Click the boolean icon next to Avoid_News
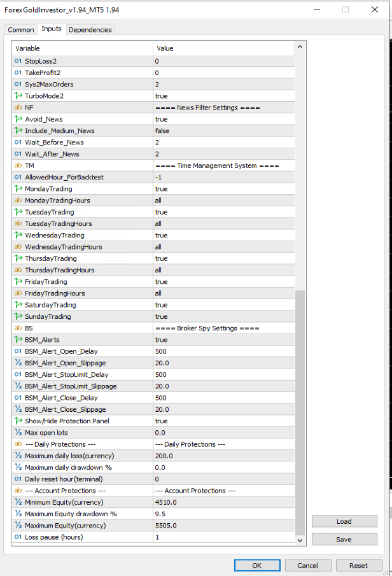392x576 pixels. (18, 119)
